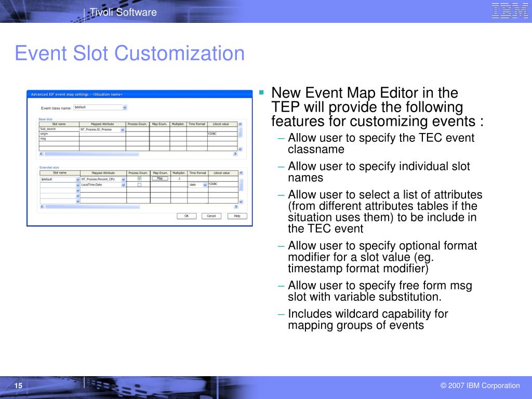Click the .1 multiplier value cell
Viewport: 532px width, 399px height.
point(179,179)
